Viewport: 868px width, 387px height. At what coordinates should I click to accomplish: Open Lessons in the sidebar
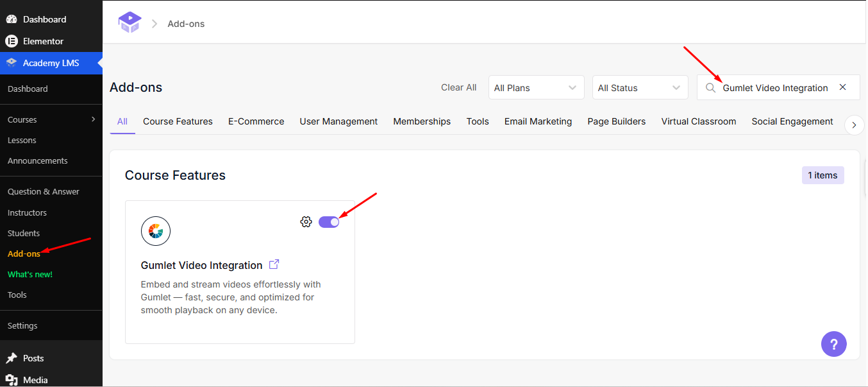tap(22, 140)
